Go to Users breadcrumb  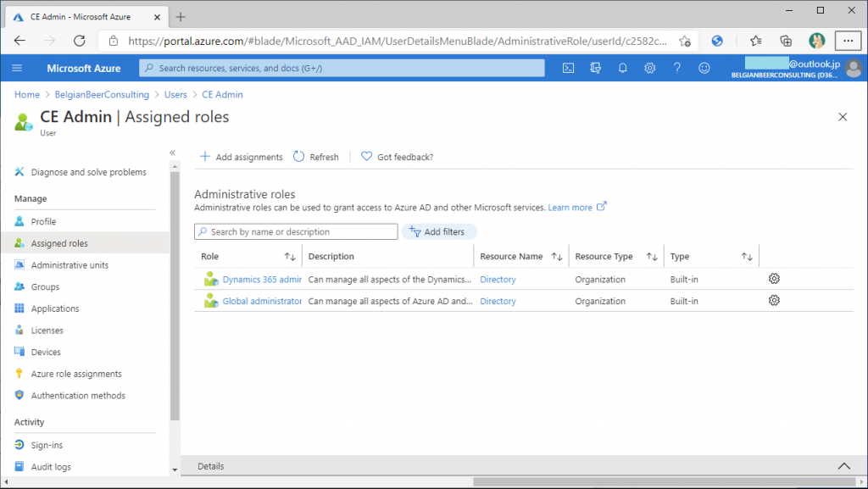[x=175, y=95]
